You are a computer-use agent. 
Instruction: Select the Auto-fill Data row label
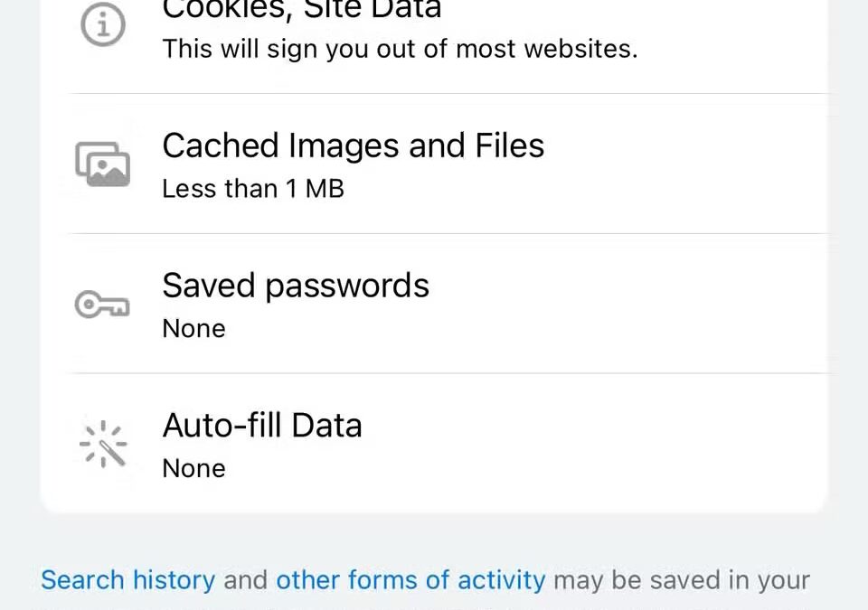coord(262,425)
